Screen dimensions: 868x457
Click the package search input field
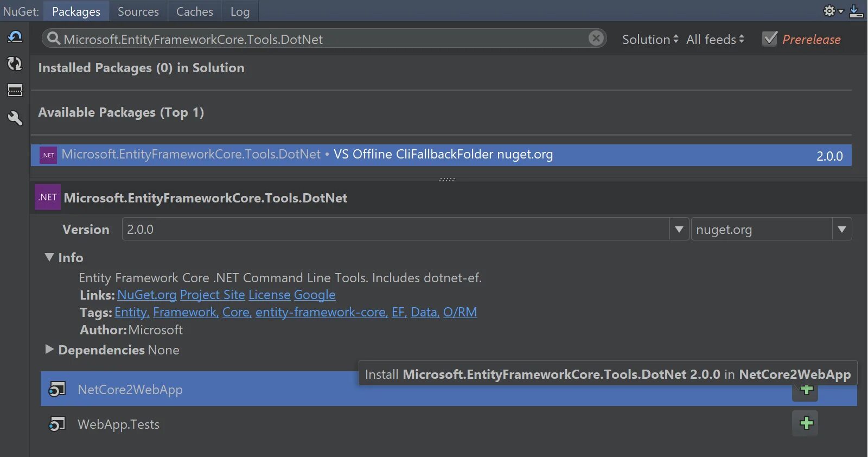(x=320, y=39)
